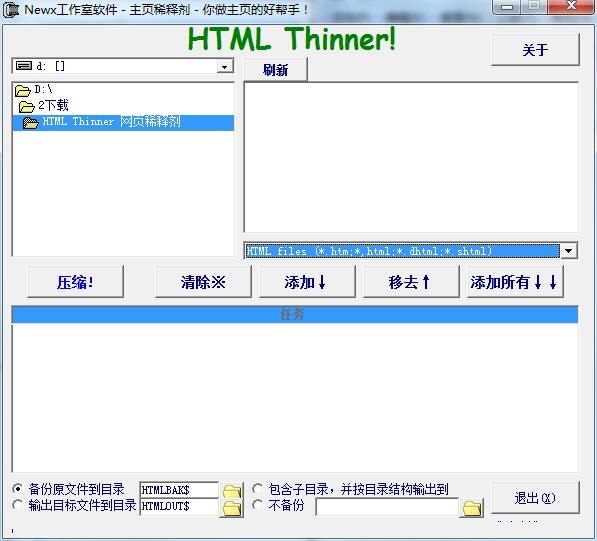This screenshot has width=597, height=541.
Task: Click into the HTMLBAK$ directory text field
Action: coord(179,490)
